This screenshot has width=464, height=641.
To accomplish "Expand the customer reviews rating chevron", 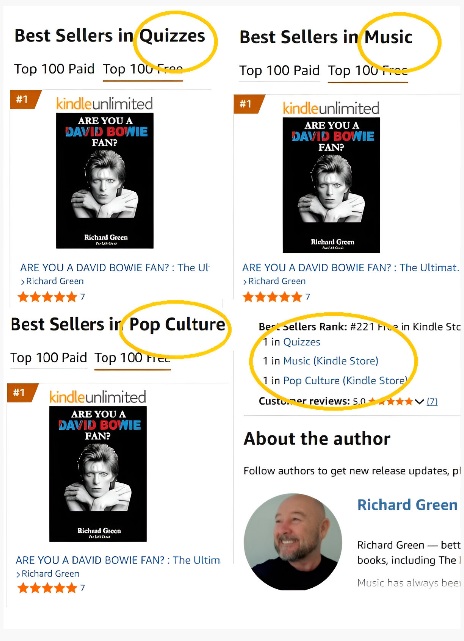I will [419, 401].
